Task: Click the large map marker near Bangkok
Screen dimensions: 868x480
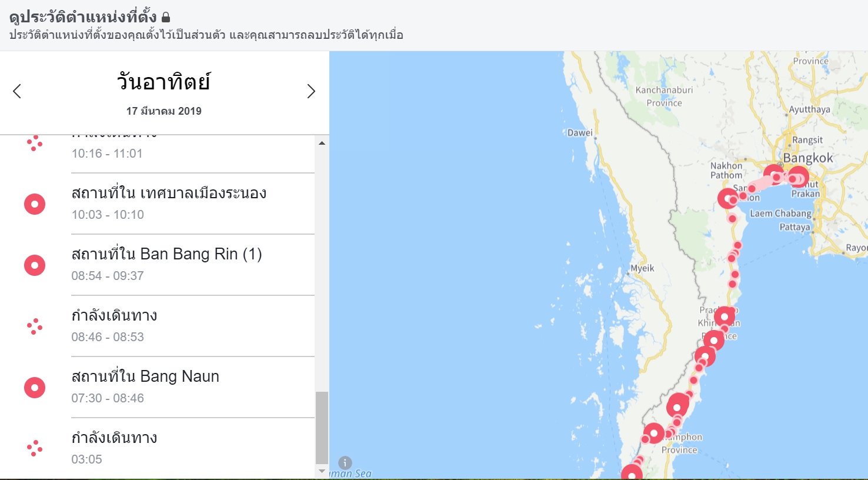Action: coord(798,177)
